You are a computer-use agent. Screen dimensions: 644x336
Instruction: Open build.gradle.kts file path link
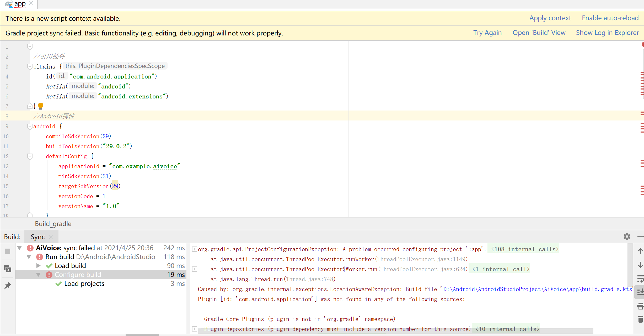tap(537, 289)
